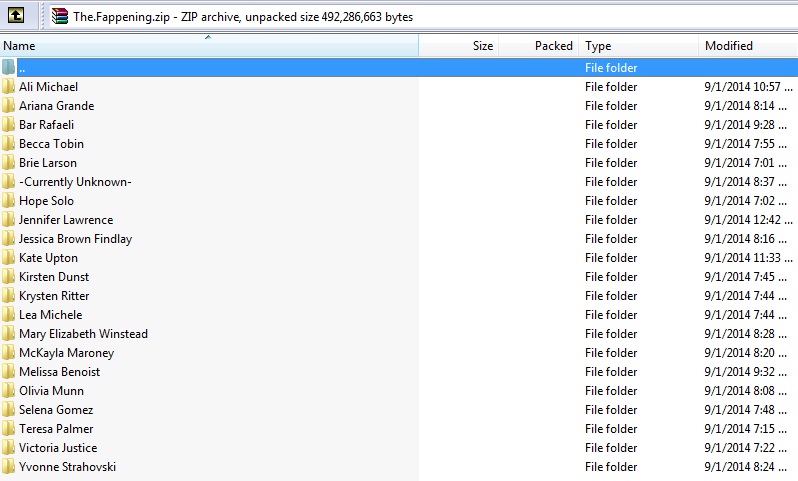Select the '-Currently Unknown-' folder name
Image resolution: width=798 pixels, height=481 pixels.
75,182
